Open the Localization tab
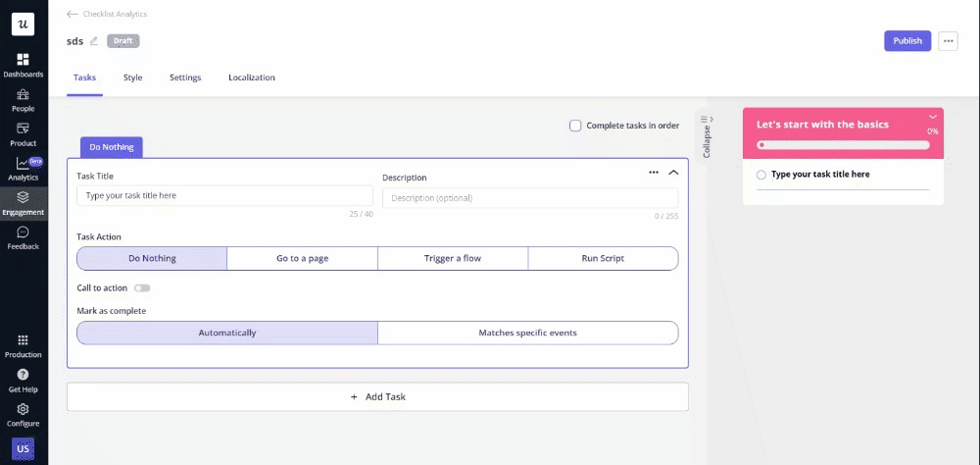This screenshot has width=980, height=465. click(x=251, y=77)
